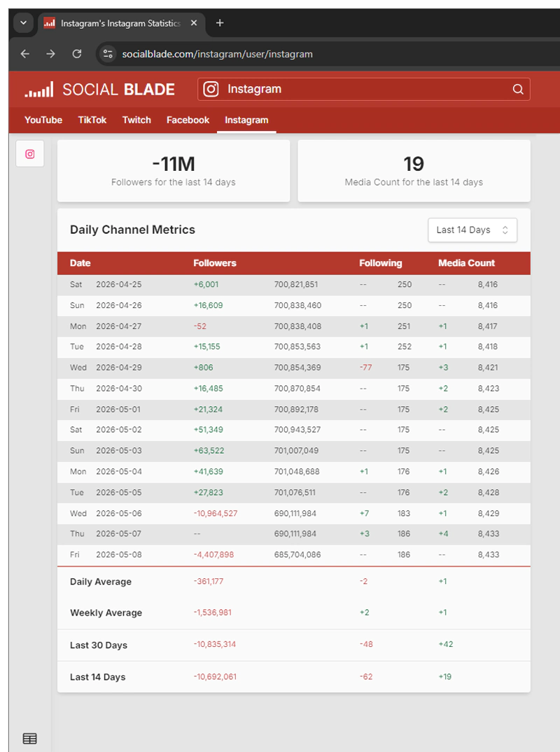Click the date 2026-05-04
This screenshot has width=560, height=752.
(119, 471)
